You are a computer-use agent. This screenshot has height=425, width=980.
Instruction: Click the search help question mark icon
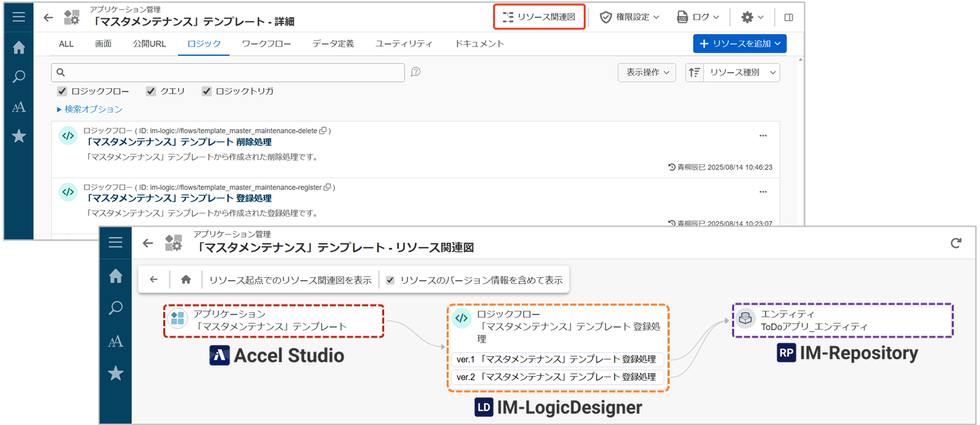click(x=416, y=72)
